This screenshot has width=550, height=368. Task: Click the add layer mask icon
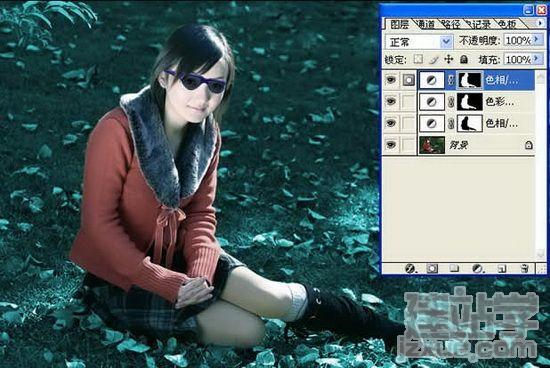[x=432, y=269]
